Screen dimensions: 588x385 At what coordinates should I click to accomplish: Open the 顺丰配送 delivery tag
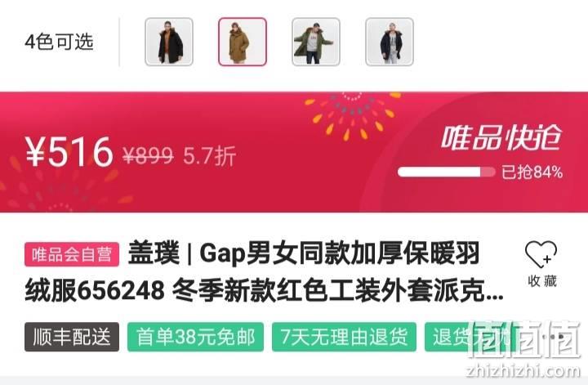[72, 337]
